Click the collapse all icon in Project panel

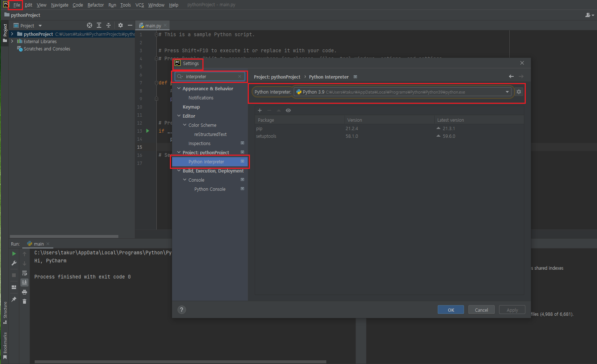(x=109, y=25)
